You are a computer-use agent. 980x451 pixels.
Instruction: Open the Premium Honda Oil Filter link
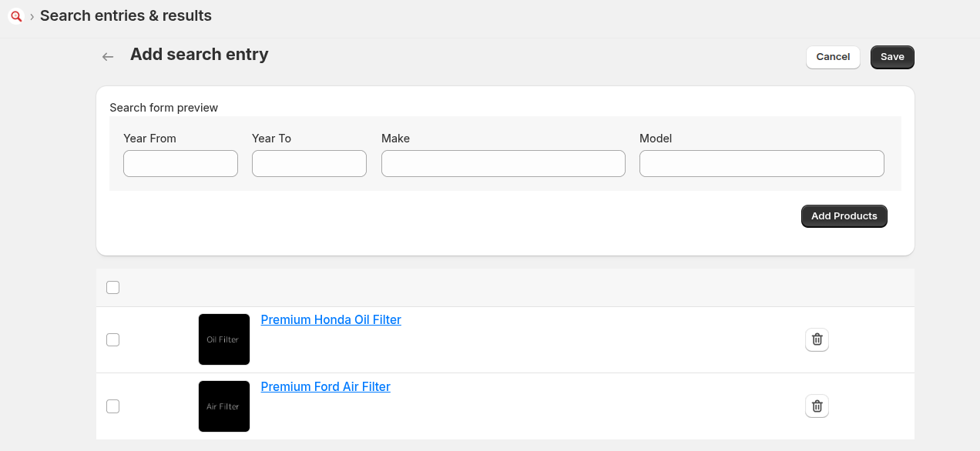click(331, 320)
